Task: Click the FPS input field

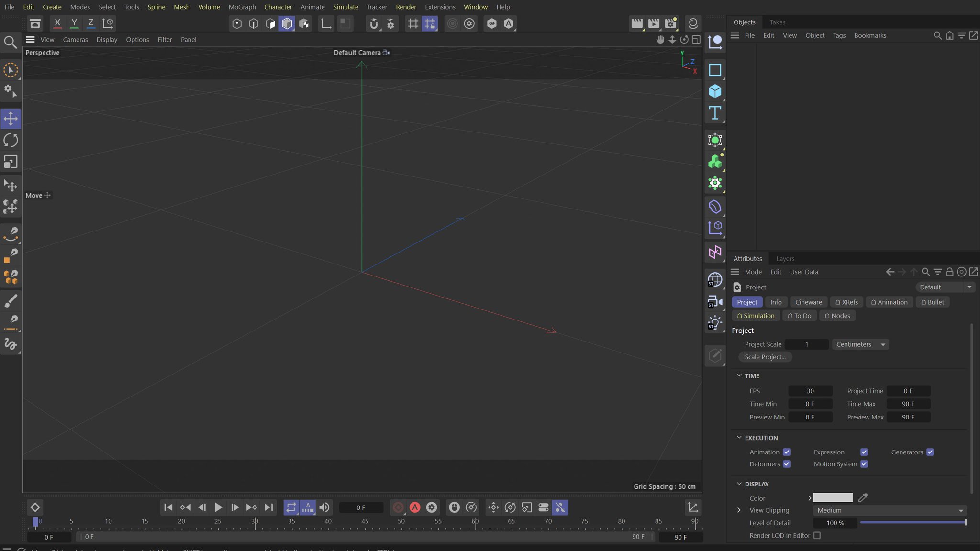Action: click(x=810, y=391)
